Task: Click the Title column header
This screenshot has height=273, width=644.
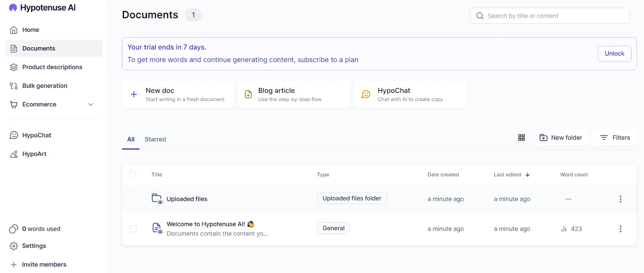Action: click(x=157, y=175)
